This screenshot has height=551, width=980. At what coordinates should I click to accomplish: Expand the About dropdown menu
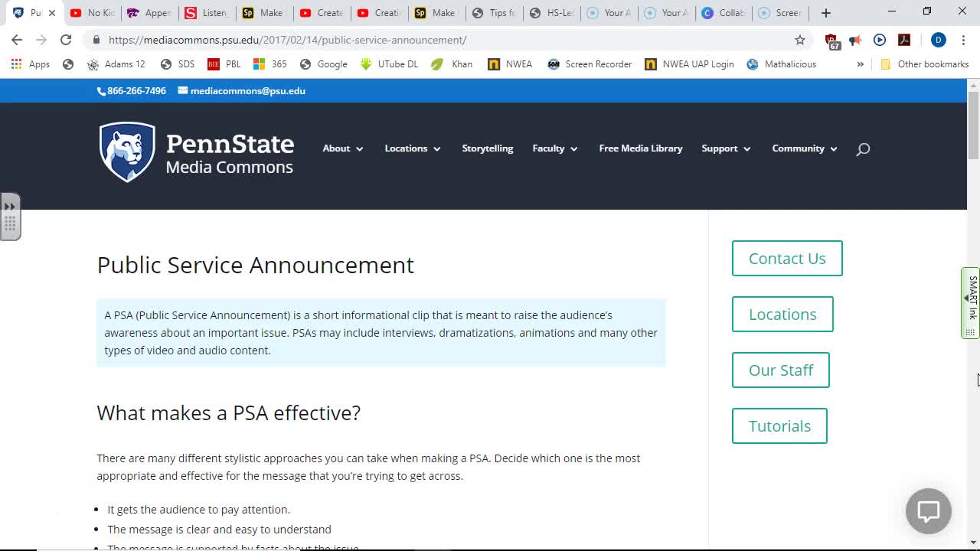[342, 148]
